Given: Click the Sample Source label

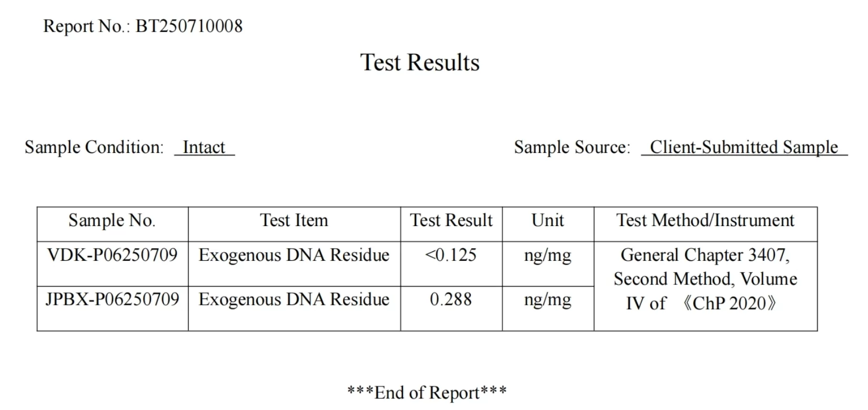Looking at the screenshot, I should tap(572, 147).
